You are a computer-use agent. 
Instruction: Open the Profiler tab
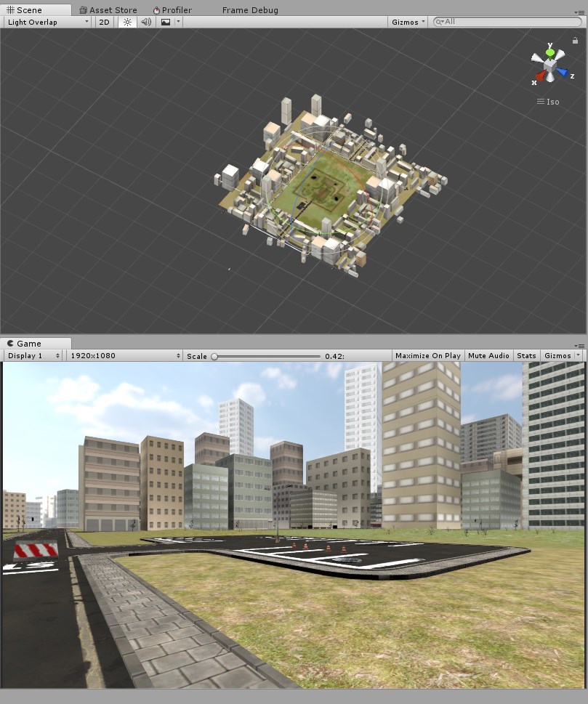(x=172, y=10)
